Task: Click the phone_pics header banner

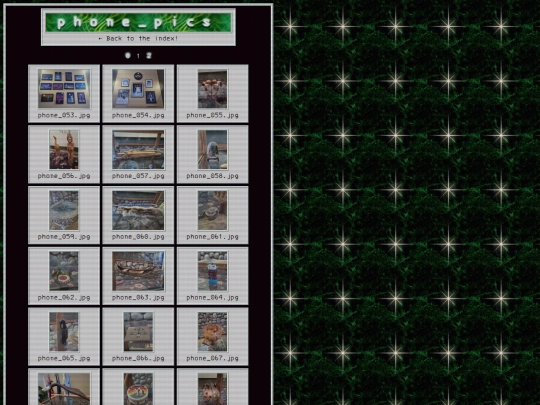Action: 138,22
